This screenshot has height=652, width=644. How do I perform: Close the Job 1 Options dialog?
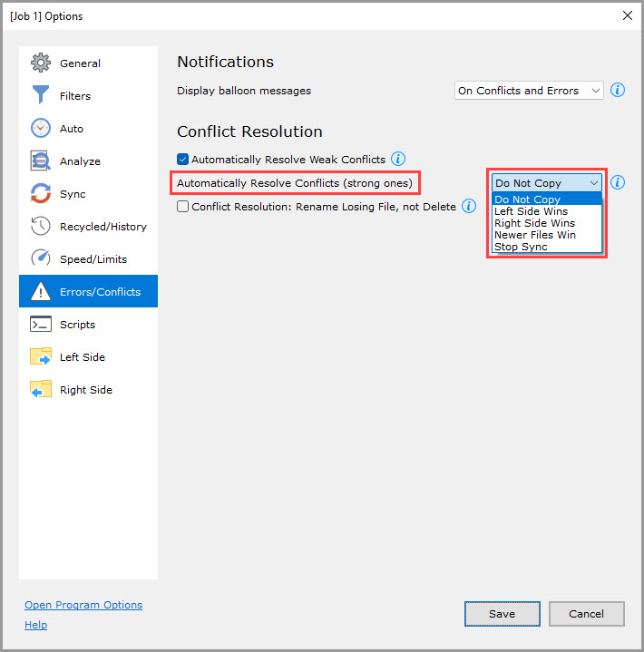point(627,15)
